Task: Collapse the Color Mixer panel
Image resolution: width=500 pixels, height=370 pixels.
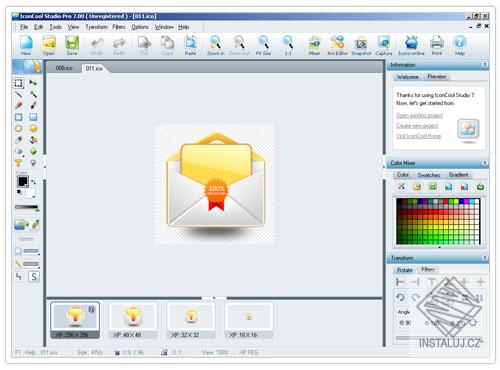Action: click(x=485, y=163)
